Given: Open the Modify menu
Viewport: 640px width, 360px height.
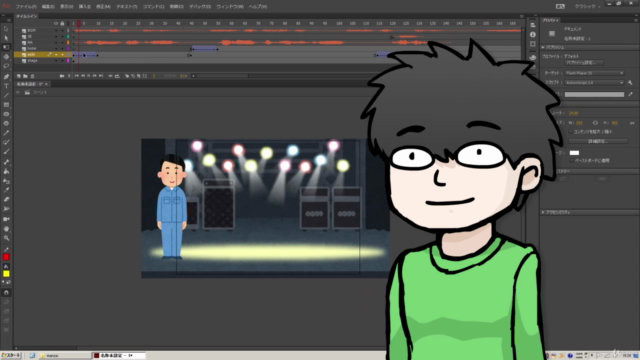Looking at the screenshot, I should coord(103,7).
